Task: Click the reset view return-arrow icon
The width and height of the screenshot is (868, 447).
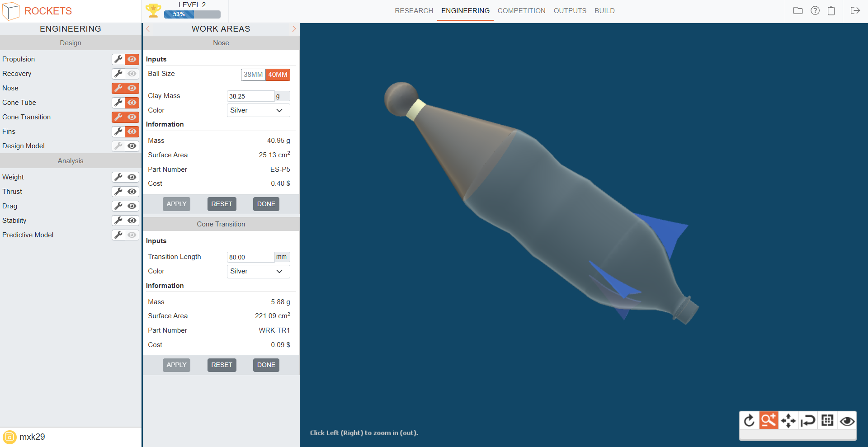Action: tap(807, 421)
